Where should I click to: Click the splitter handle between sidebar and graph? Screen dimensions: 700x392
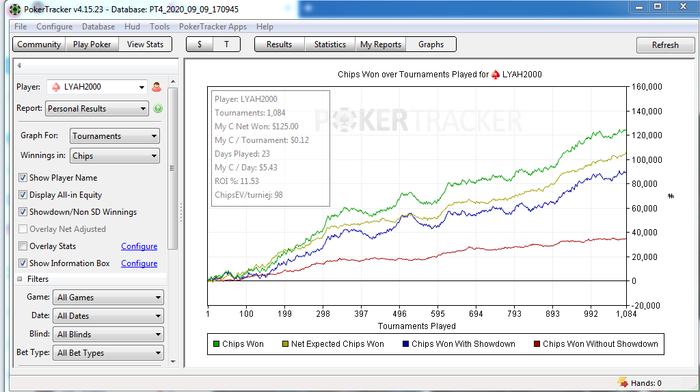[181, 213]
